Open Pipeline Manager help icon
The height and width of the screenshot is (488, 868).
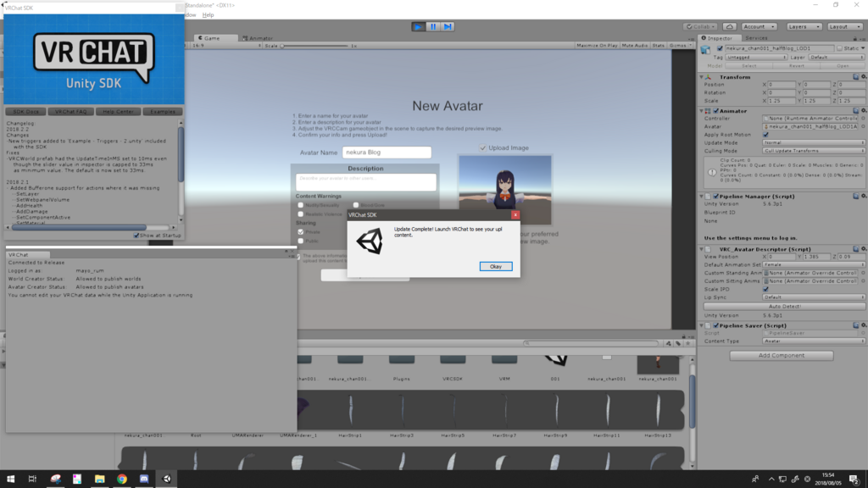856,196
